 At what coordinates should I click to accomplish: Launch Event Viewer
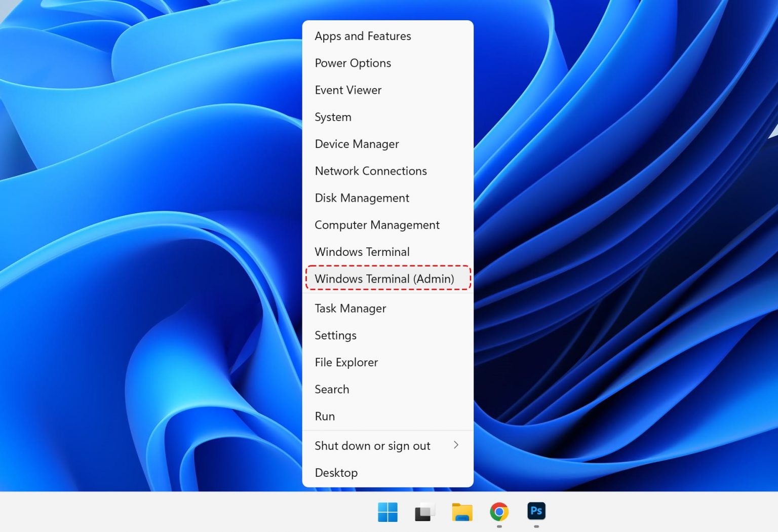[348, 90]
